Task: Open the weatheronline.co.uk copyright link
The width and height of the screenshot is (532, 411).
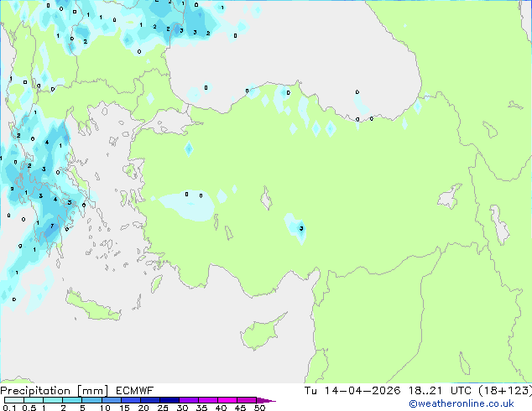Action: coord(462,403)
